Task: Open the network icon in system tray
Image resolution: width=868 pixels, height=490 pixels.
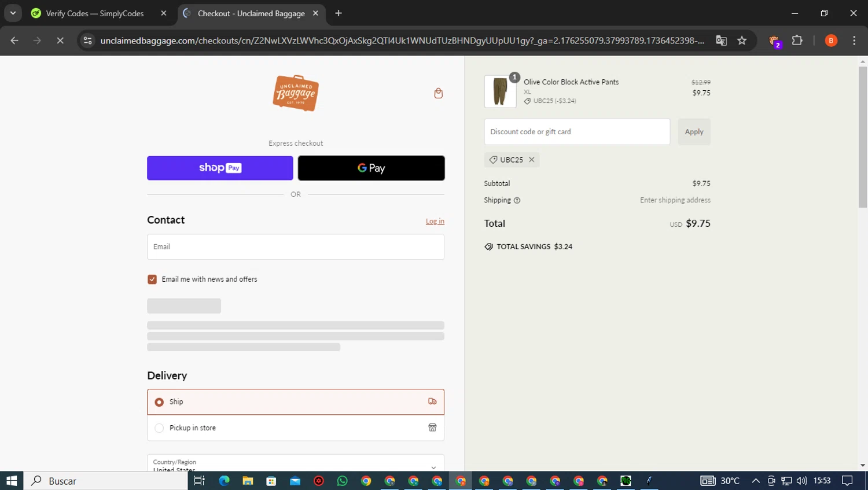Action: point(786,481)
